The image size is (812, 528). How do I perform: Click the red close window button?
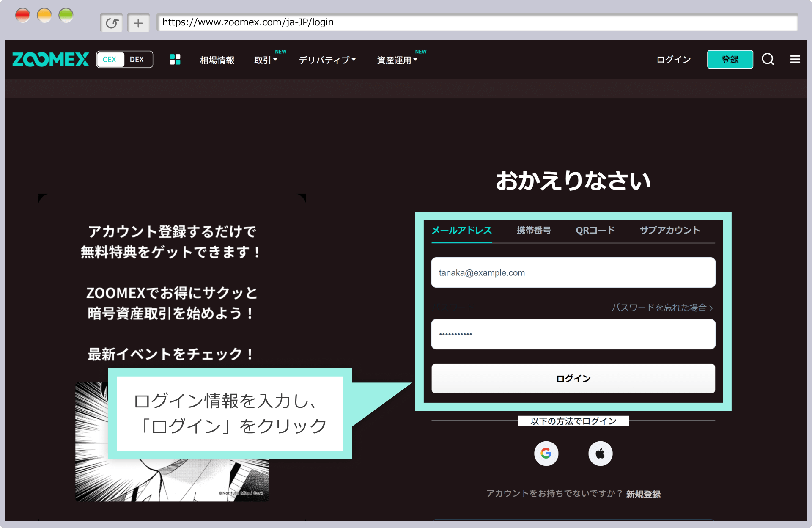22,16
